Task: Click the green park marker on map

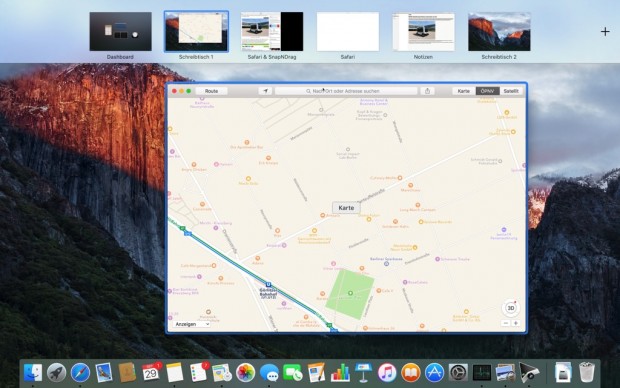Action: (350, 293)
